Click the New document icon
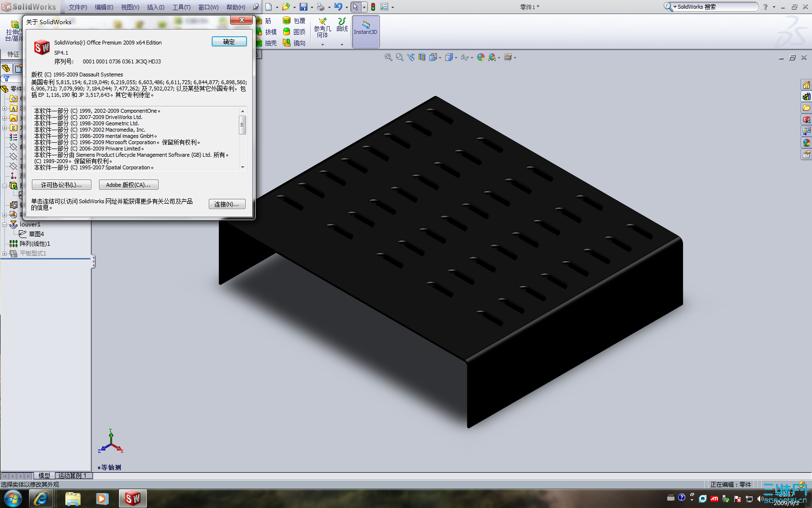This screenshot has height=508, width=812. click(x=269, y=7)
